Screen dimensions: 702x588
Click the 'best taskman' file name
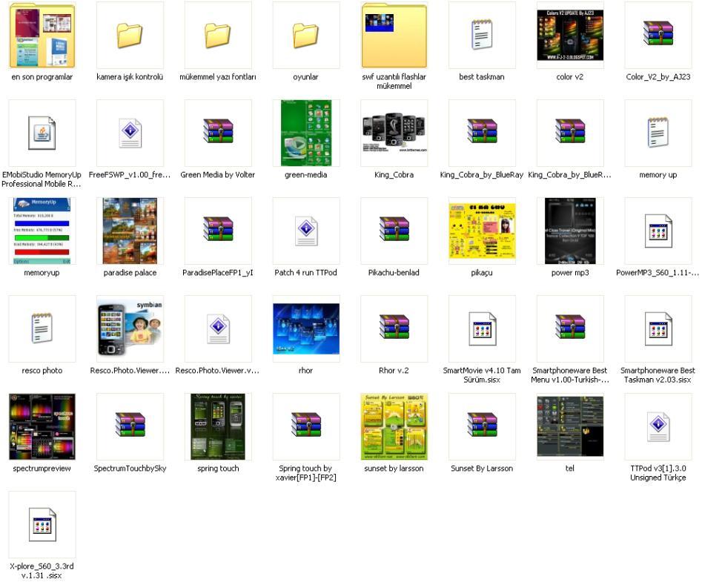click(x=482, y=77)
